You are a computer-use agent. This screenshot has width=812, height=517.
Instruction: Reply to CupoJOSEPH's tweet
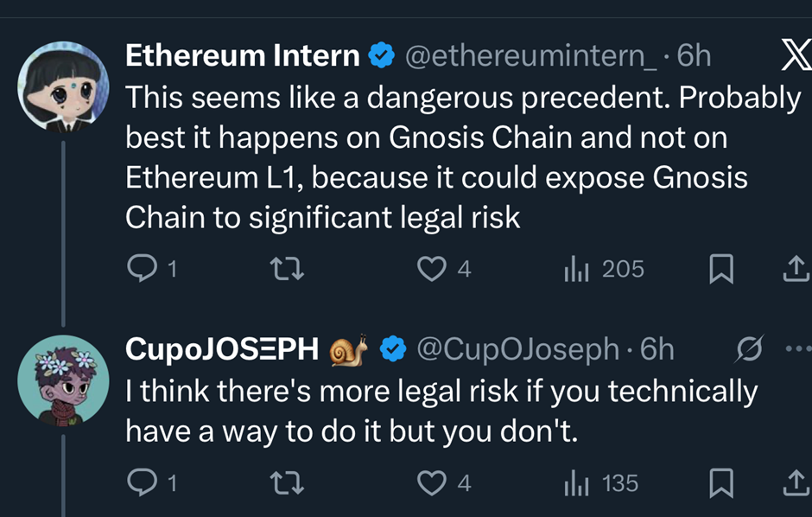pyautogui.click(x=140, y=483)
